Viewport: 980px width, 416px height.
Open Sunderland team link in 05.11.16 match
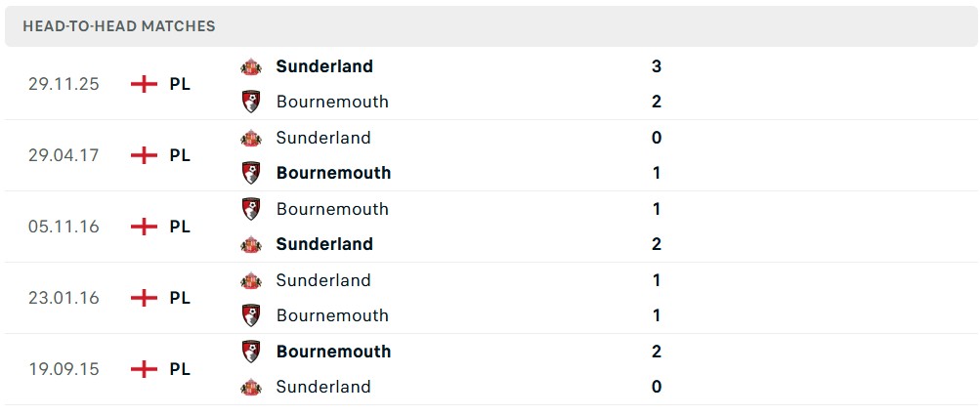324,244
